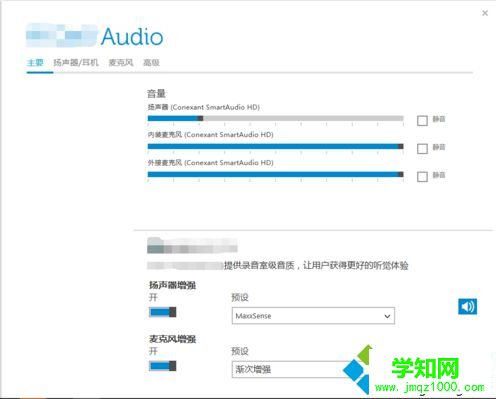496x399 pixels.
Task: Click the 扬声器增强 heading text
Action: (172, 285)
